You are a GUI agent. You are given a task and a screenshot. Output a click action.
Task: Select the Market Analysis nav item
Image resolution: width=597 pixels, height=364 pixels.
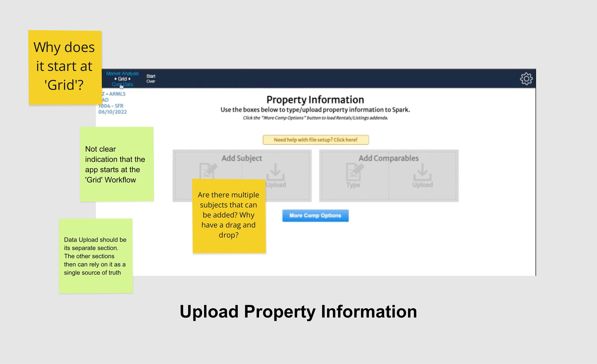122,73
